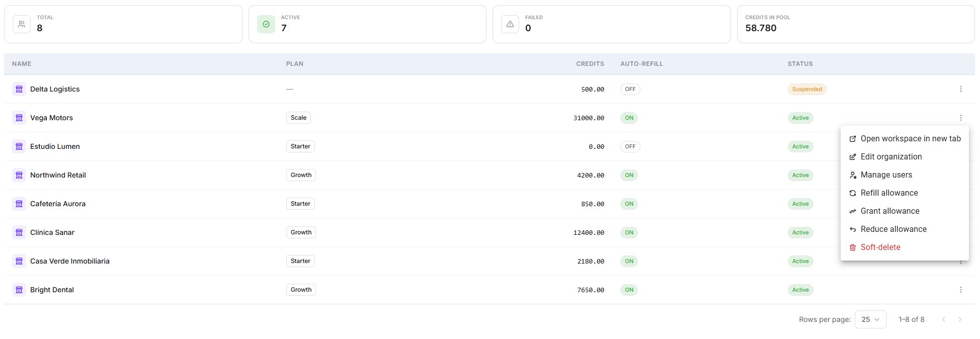Click the Northwind Retail organization icon
Viewport: 980px width, 339px height.
coord(19,175)
